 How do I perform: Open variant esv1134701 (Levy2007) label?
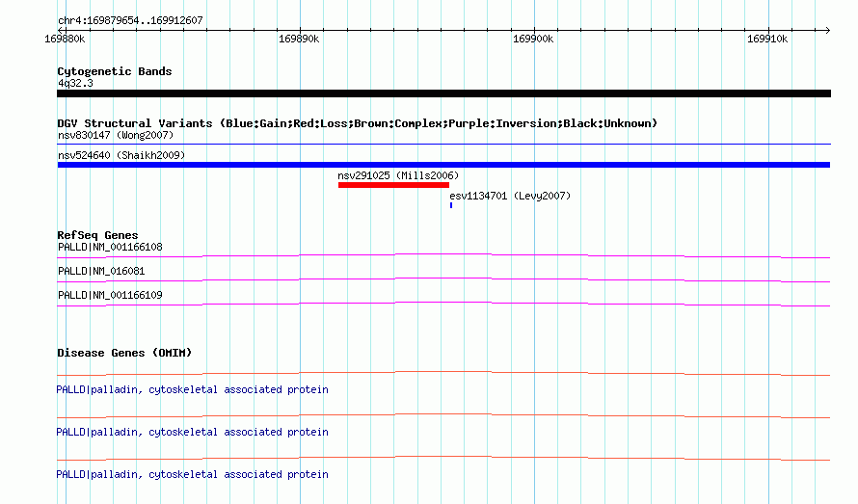[x=510, y=196]
